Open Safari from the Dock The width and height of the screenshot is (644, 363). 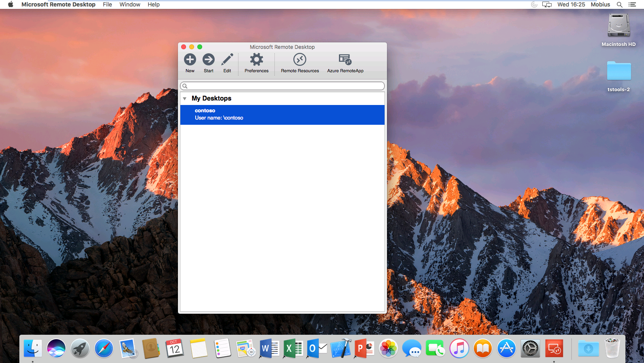(x=104, y=348)
